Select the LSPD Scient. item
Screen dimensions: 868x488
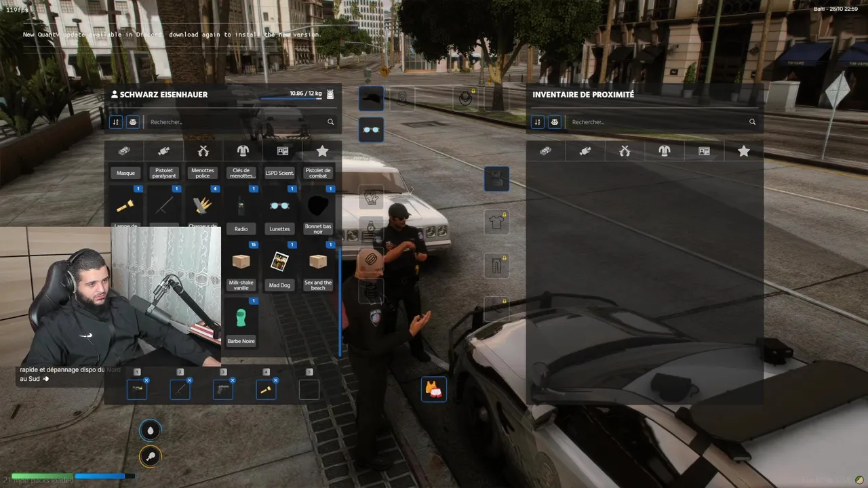[279, 173]
